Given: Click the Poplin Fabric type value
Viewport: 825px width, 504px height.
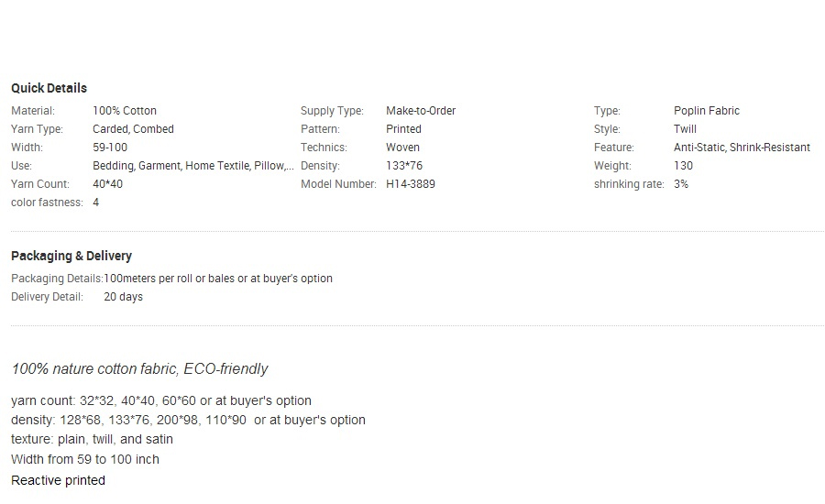Looking at the screenshot, I should (x=707, y=111).
